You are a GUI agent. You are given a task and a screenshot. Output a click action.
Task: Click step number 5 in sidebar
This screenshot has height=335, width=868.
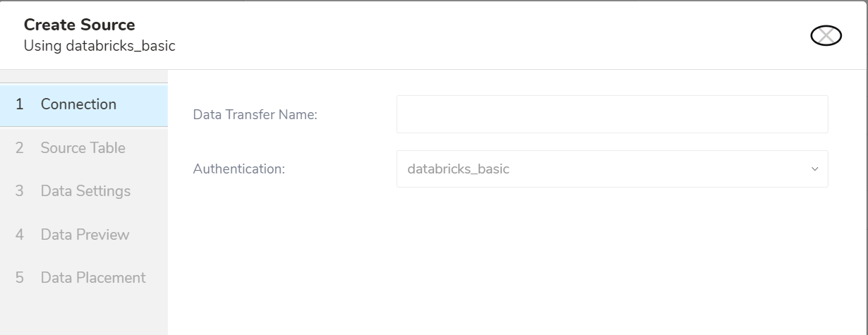tap(20, 278)
